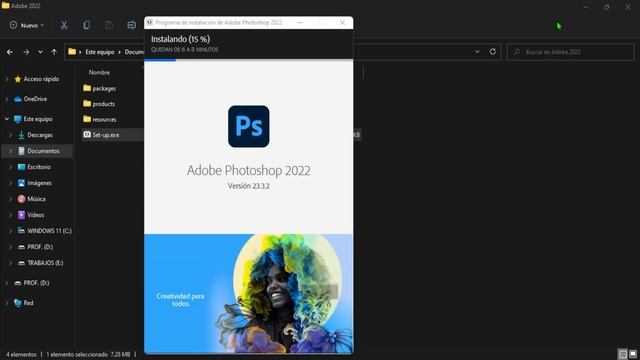Click the Set-up.exe file icon

click(x=87, y=134)
